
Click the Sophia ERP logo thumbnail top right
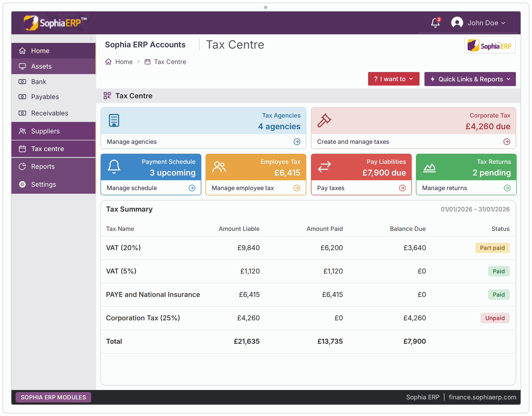pos(490,45)
